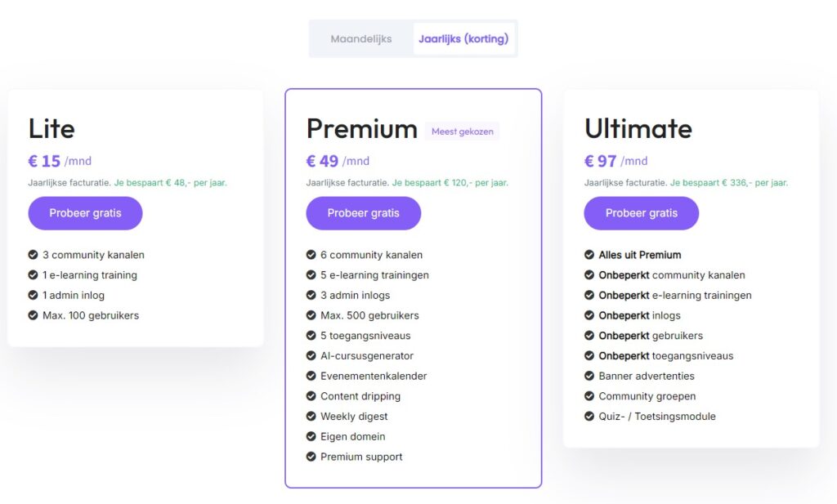
Task: Click checkmark next to 'Max. 100 gebruikers'
Action: tap(34, 315)
